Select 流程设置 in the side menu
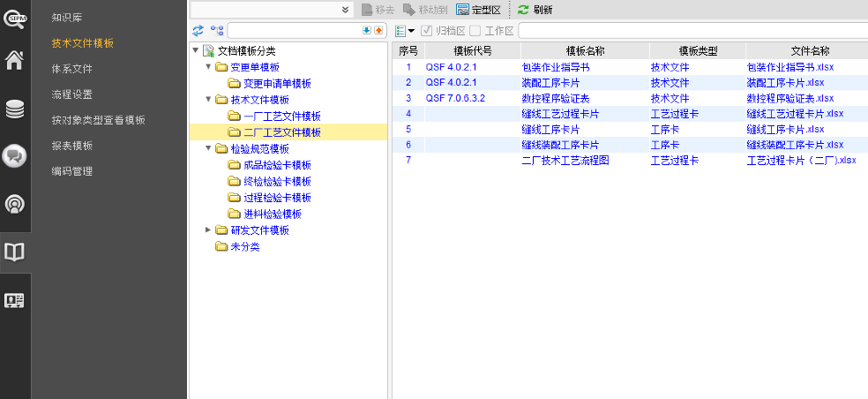 [x=71, y=94]
